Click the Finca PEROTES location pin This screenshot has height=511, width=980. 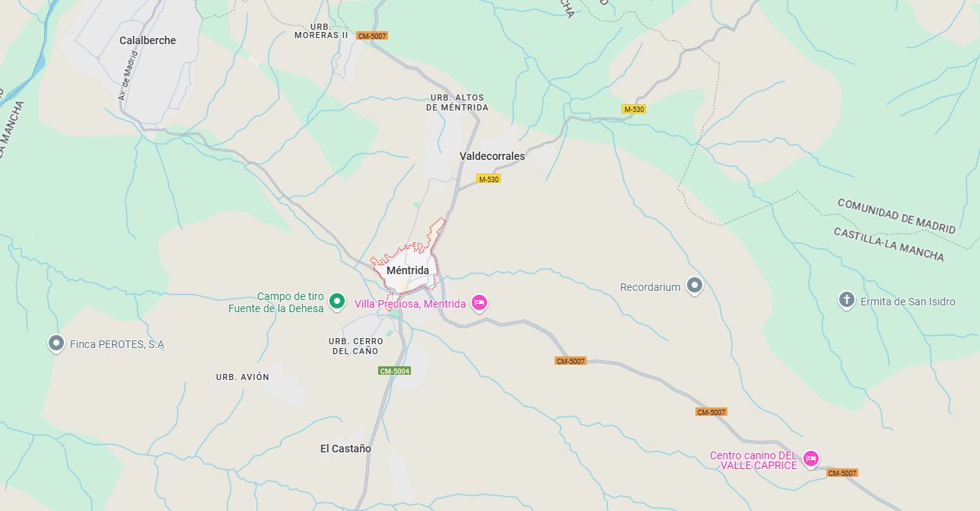click(x=56, y=343)
